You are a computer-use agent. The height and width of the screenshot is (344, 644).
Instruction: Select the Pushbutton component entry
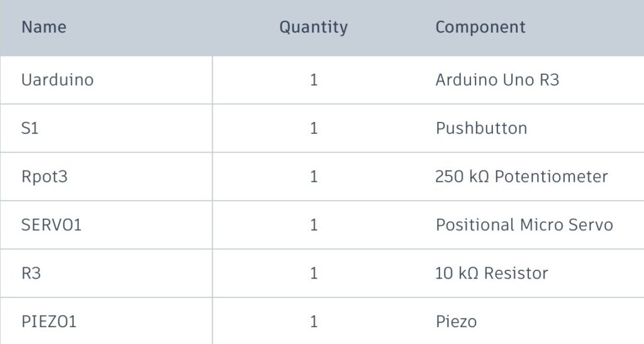pos(481,128)
